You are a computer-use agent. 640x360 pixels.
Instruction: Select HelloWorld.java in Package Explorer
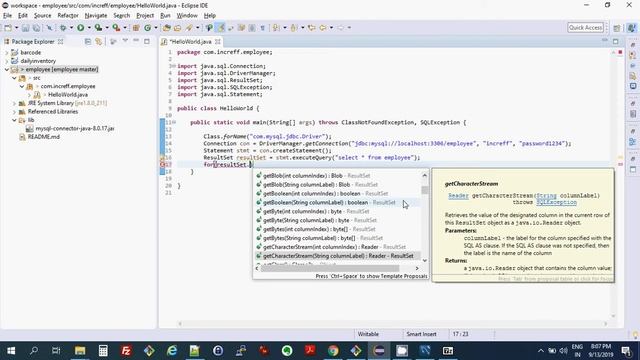point(68,95)
